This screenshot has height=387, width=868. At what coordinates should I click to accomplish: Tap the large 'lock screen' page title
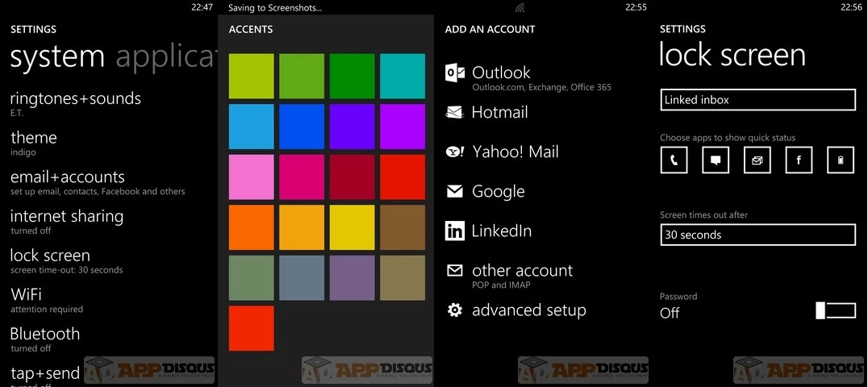pyautogui.click(x=732, y=56)
